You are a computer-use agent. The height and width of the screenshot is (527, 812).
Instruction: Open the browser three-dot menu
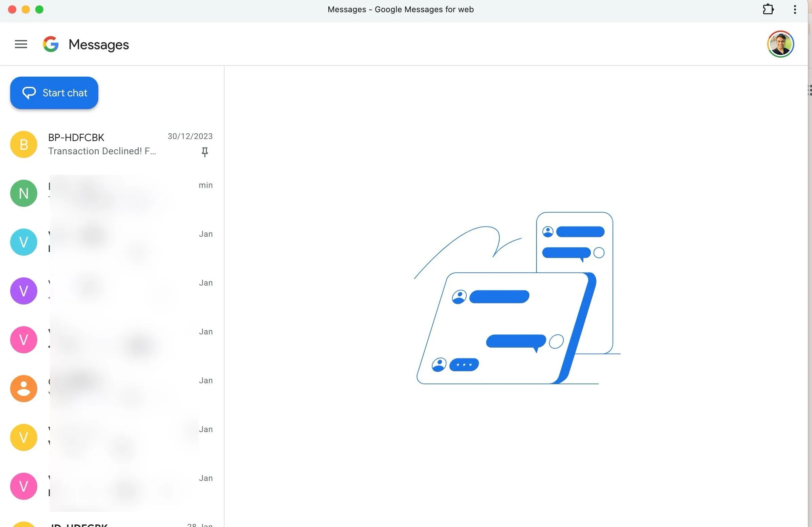pyautogui.click(x=795, y=9)
